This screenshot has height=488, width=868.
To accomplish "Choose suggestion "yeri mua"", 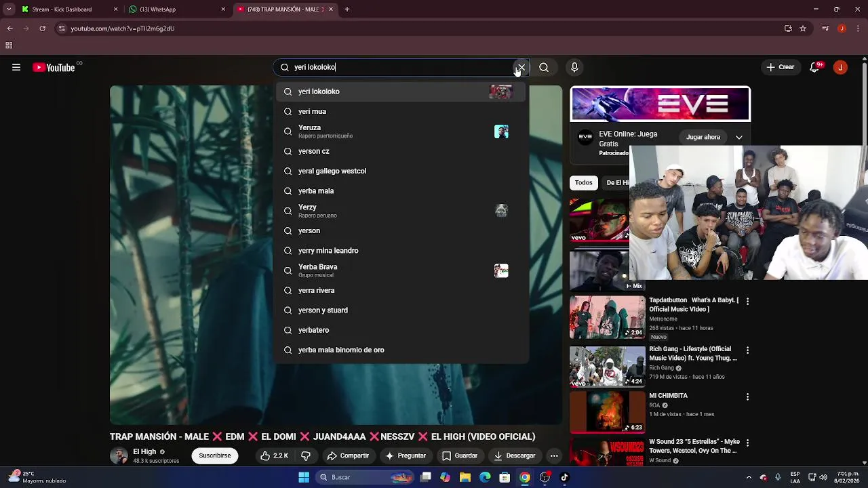I will tap(400, 111).
